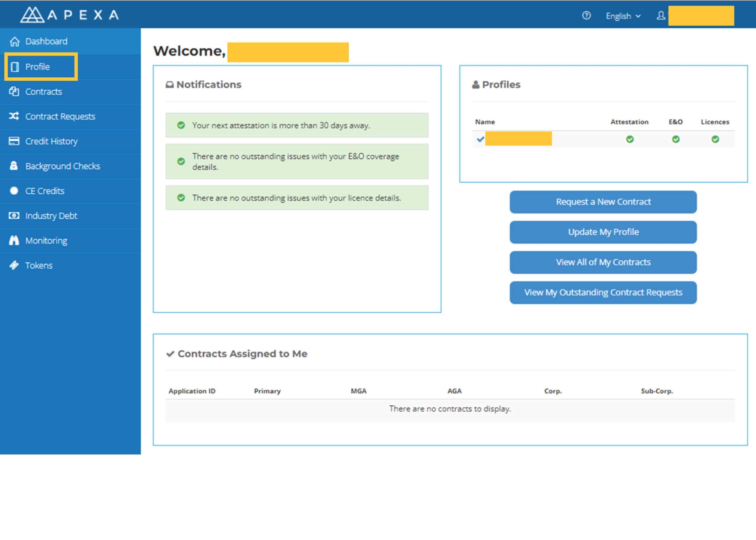This screenshot has width=756, height=540.
Task: Open Background Checks in sidebar
Action: pyautogui.click(x=63, y=166)
